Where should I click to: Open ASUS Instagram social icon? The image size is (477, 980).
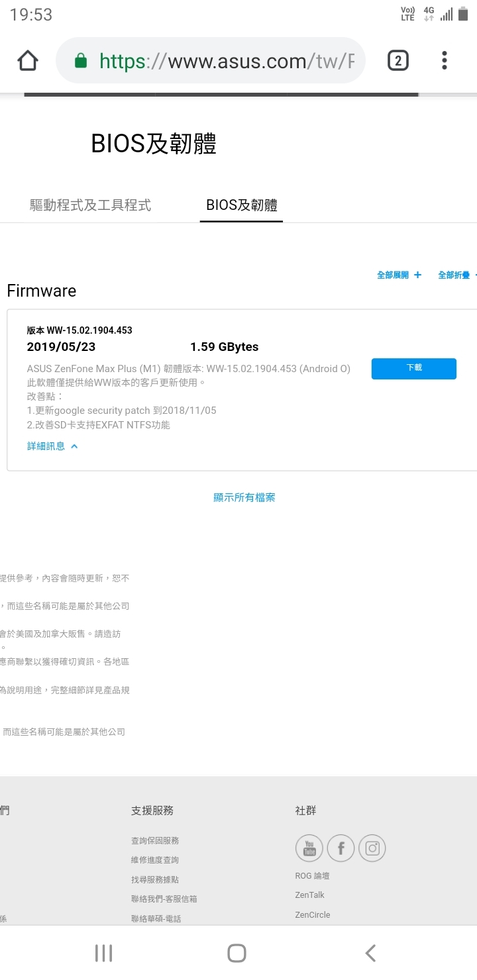[372, 848]
